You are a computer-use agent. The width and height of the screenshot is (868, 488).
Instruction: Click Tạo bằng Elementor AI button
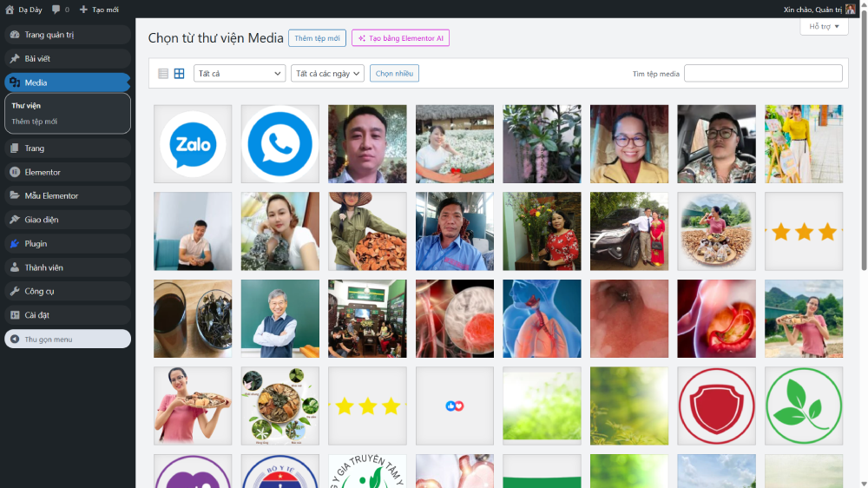(400, 38)
